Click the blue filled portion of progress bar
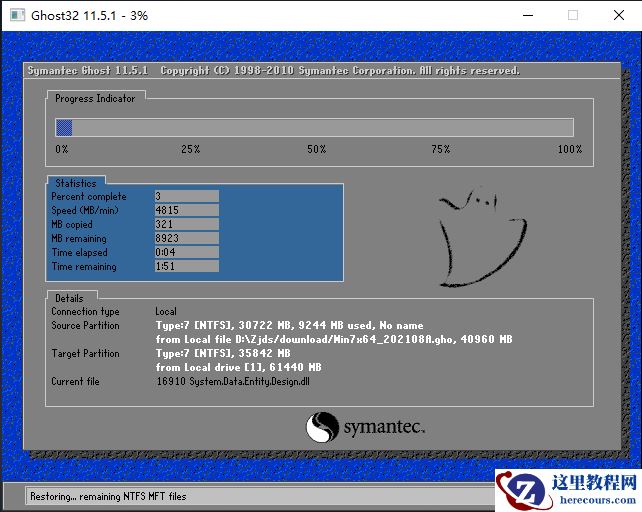642x512 pixels. click(x=64, y=127)
